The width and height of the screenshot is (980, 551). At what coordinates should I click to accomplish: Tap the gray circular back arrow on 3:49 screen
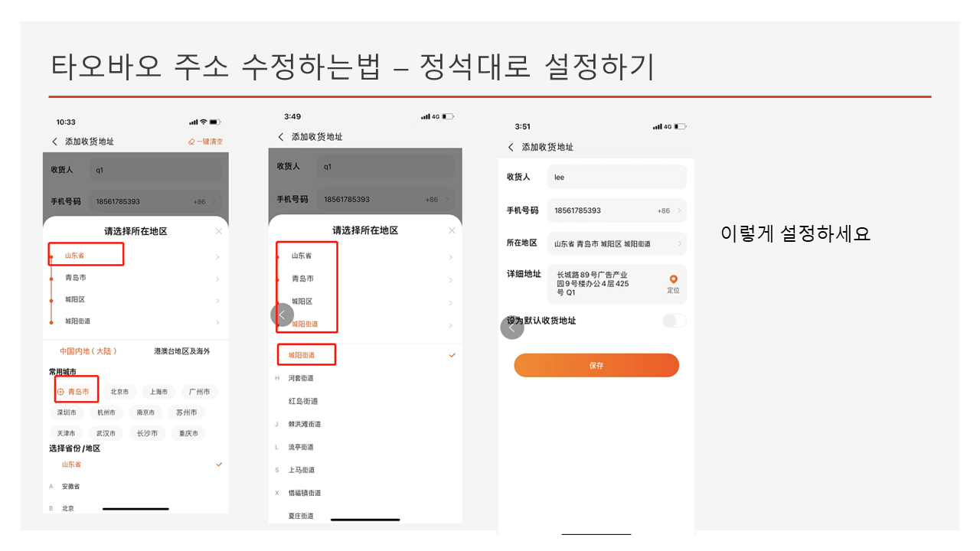click(282, 315)
